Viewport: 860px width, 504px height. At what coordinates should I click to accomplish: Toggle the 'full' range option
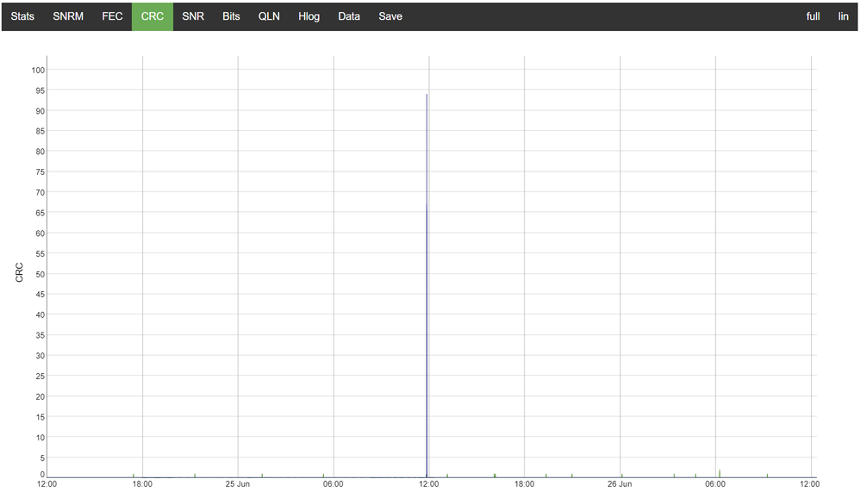tap(813, 16)
